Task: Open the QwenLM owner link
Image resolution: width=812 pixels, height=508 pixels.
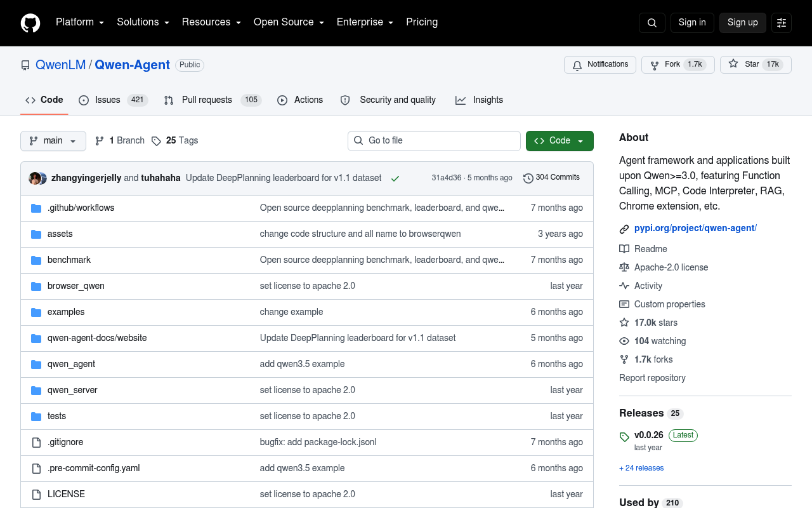Action: [x=61, y=65]
